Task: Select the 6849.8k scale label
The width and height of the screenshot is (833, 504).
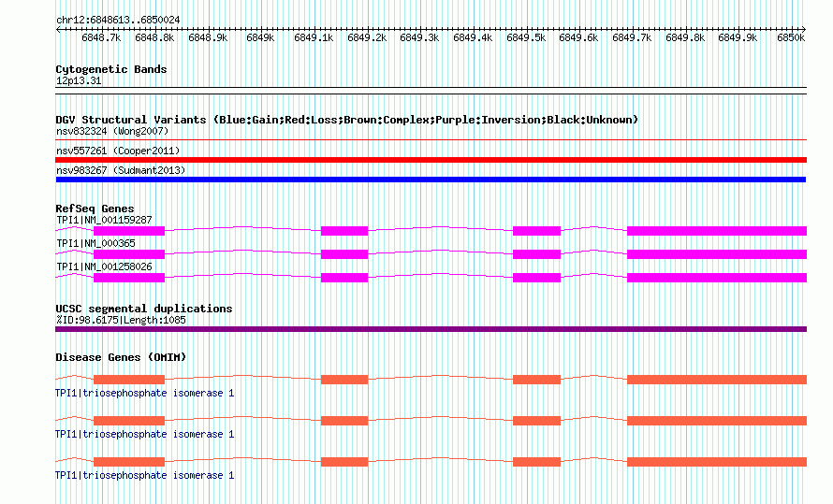Action: [x=685, y=37]
